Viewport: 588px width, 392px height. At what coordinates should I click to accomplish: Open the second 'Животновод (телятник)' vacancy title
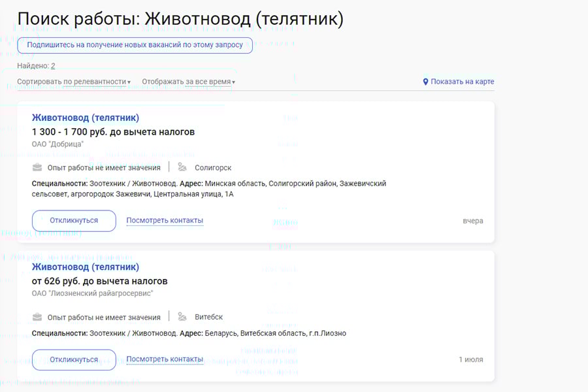[85, 267]
